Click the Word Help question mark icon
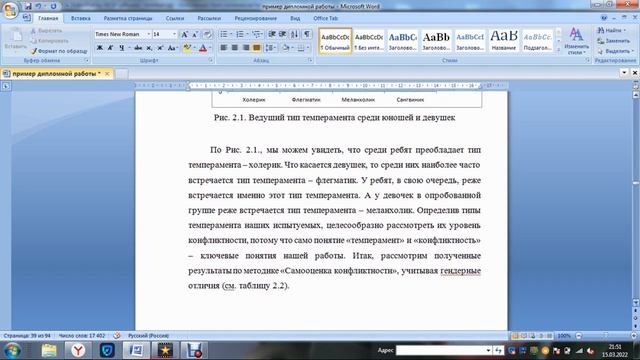Screen dimensions: 640x360 coord(604,18)
